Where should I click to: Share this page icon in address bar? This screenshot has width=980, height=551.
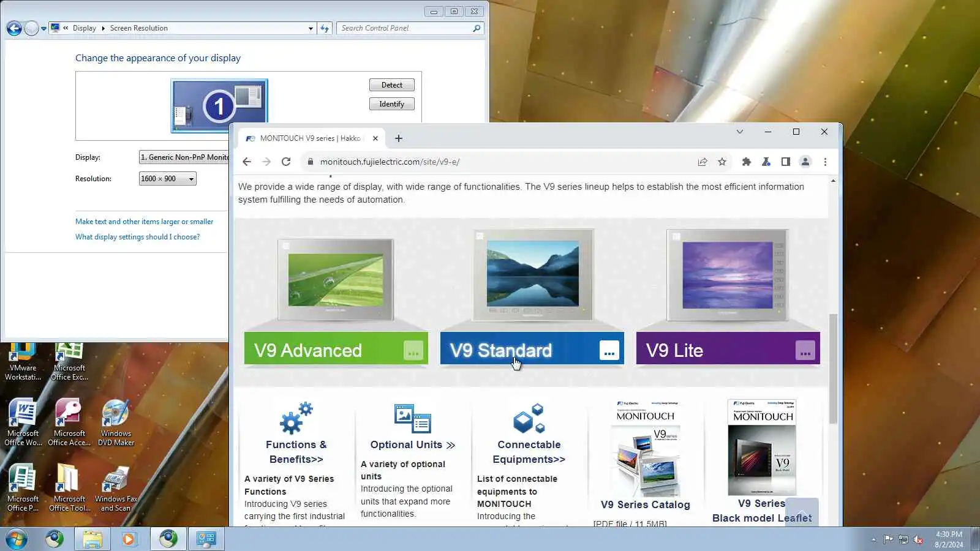(x=703, y=162)
